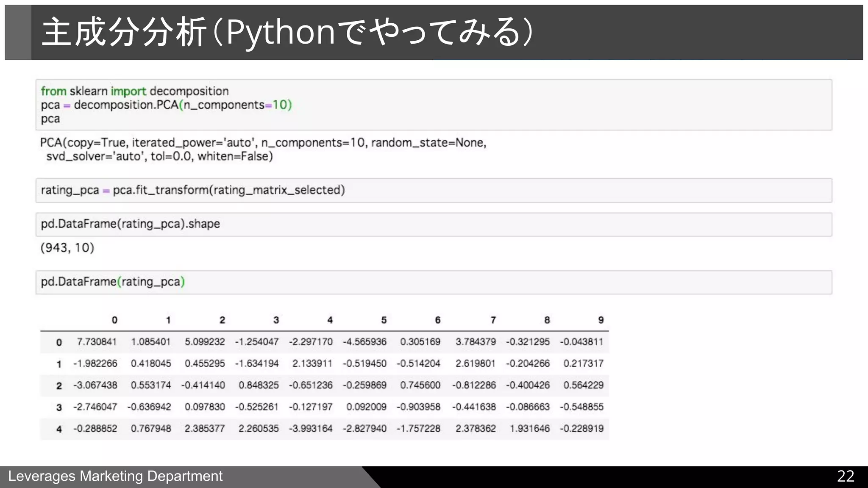
Task: Select cell value 0.217317
Action: click(583, 363)
